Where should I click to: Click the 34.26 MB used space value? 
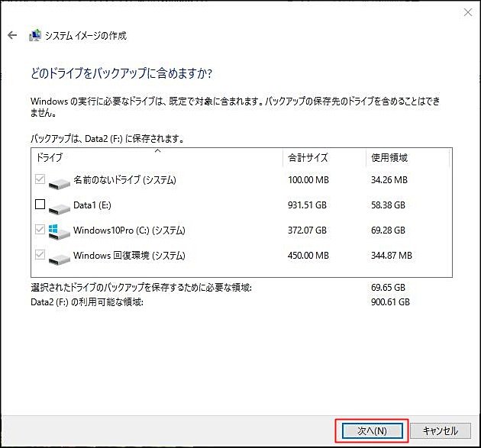click(389, 179)
